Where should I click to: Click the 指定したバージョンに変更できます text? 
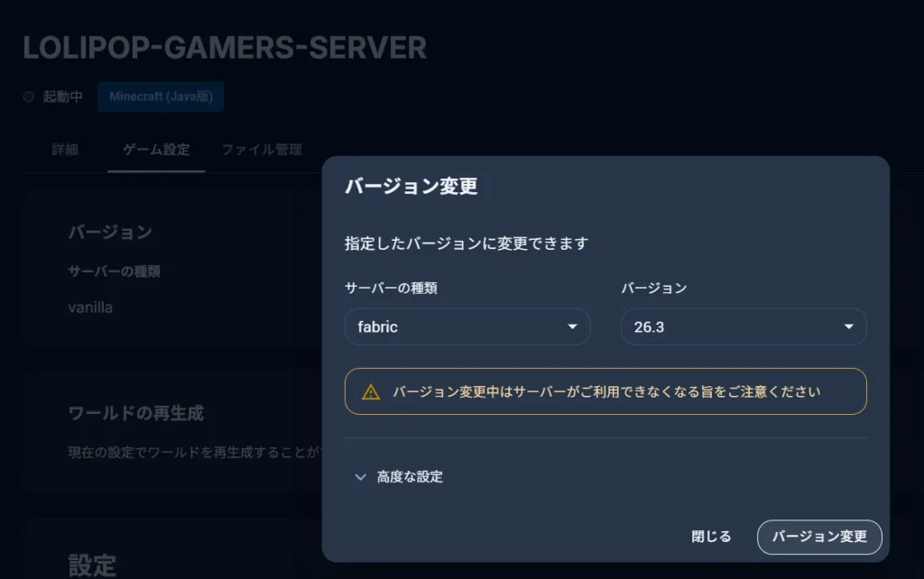pos(467,244)
